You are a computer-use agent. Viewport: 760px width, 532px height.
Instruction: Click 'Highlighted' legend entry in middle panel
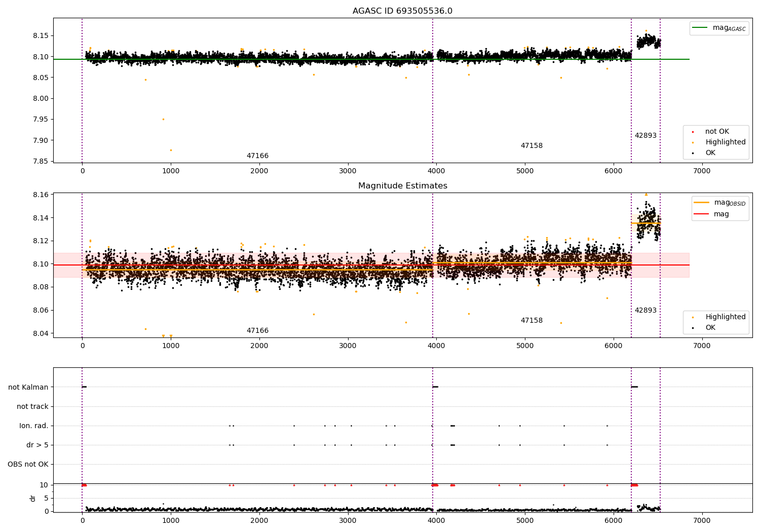click(x=718, y=317)
